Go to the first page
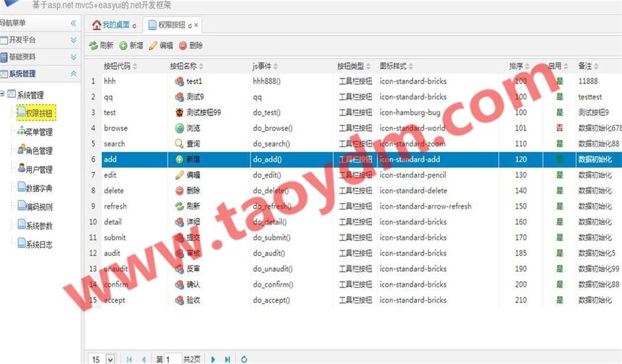Screen dimensions: 622x364 click(x=129, y=360)
